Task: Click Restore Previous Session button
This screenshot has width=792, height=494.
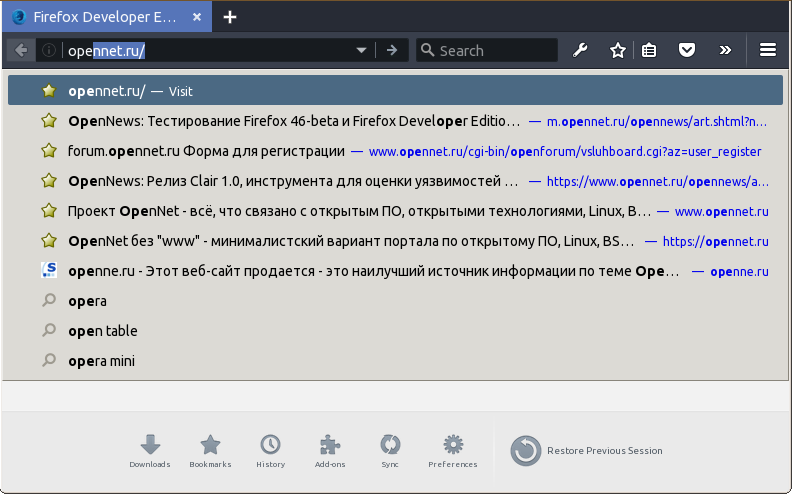Action: click(586, 451)
